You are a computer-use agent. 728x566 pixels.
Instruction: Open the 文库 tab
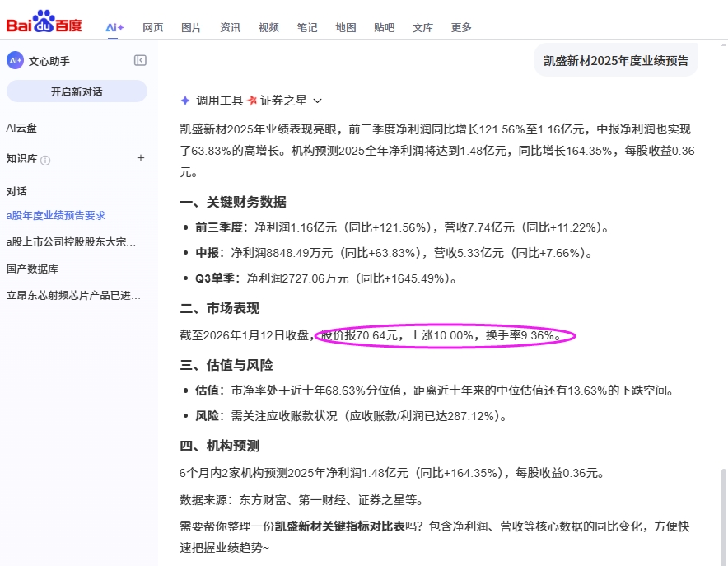pyautogui.click(x=422, y=27)
